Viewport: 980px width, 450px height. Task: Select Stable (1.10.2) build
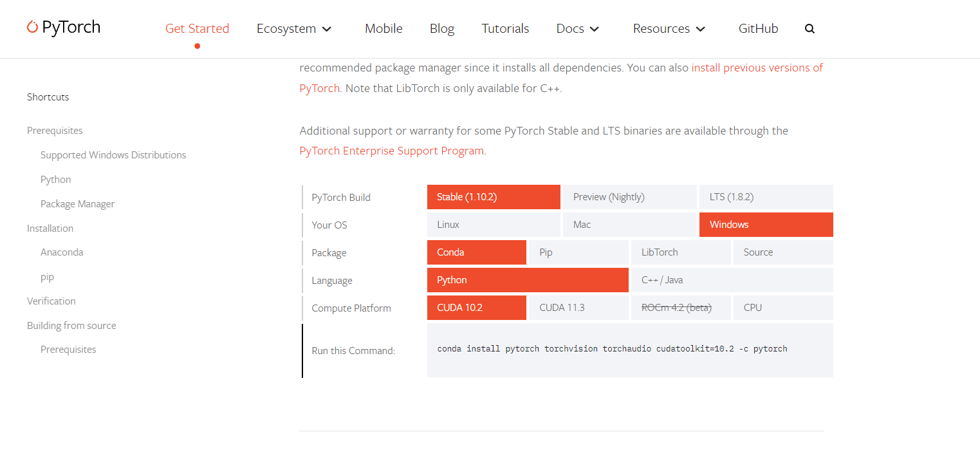point(494,197)
